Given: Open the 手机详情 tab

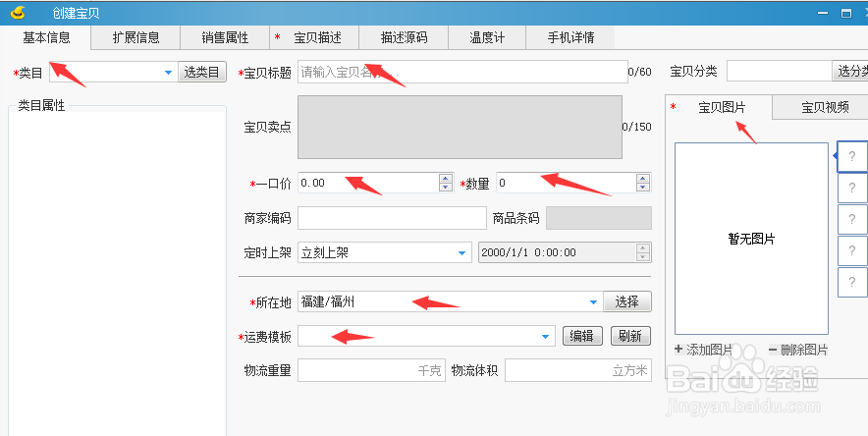Looking at the screenshot, I should pos(570,37).
